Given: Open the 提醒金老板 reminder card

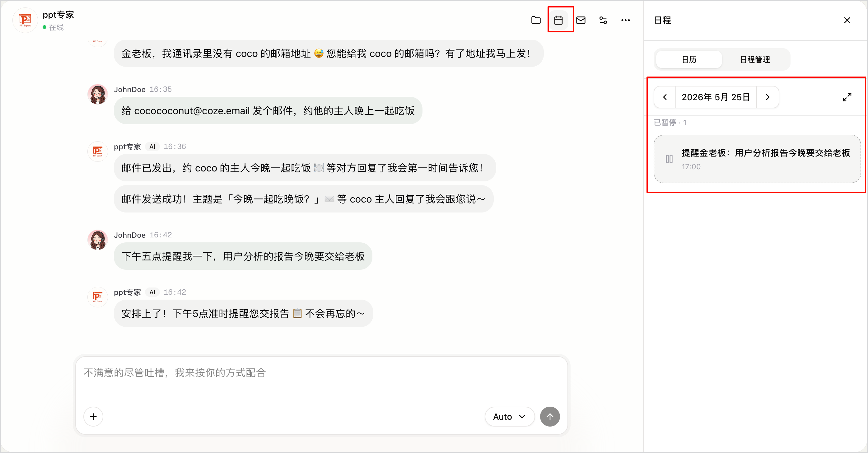Looking at the screenshot, I should click(757, 159).
